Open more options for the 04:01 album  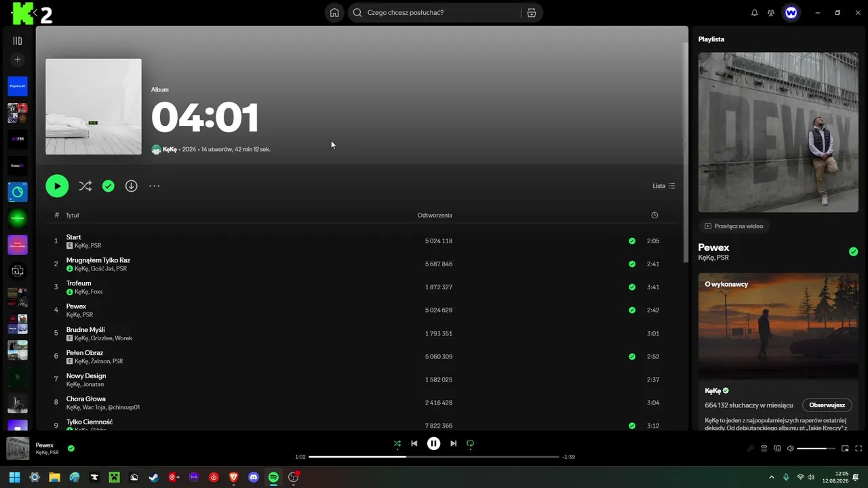[155, 186]
